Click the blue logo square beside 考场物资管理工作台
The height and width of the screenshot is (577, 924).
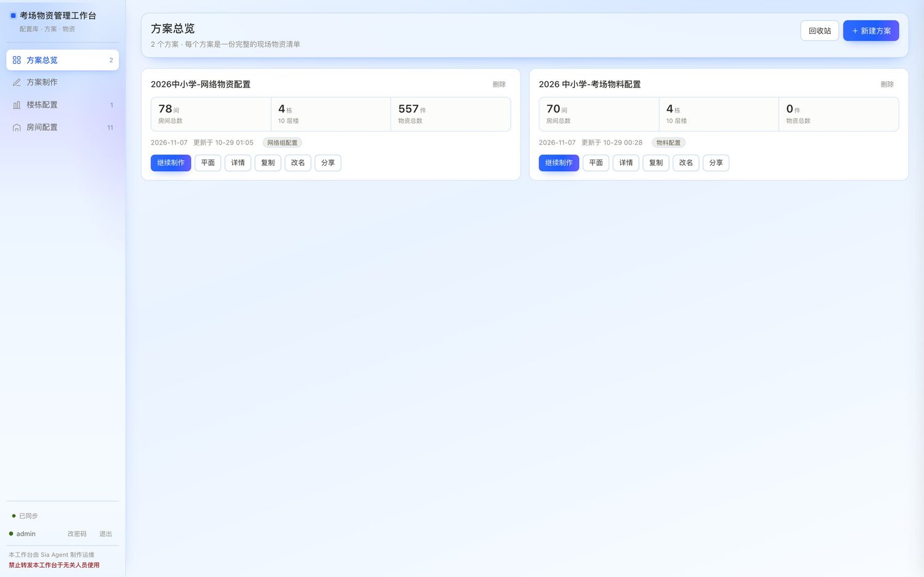coord(13,15)
